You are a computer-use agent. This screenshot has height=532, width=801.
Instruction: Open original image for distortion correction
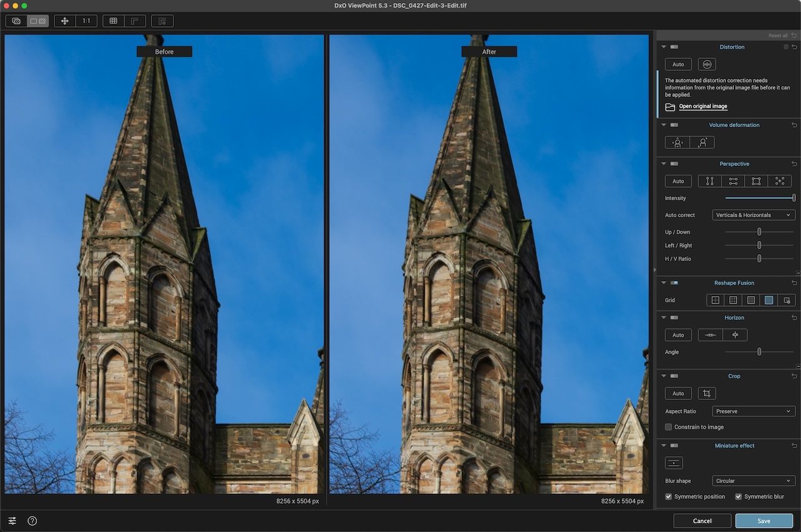[703, 106]
